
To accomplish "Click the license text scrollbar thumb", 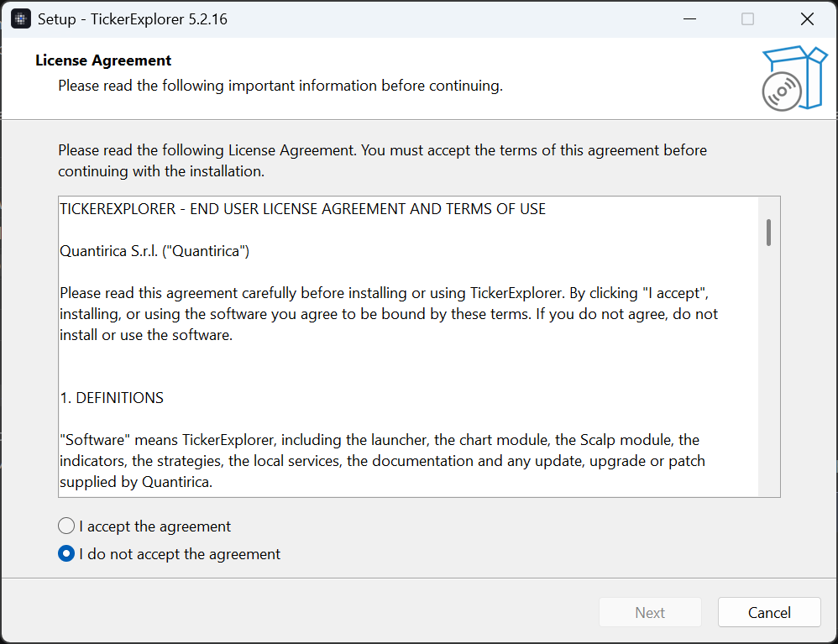I will click(768, 233).
